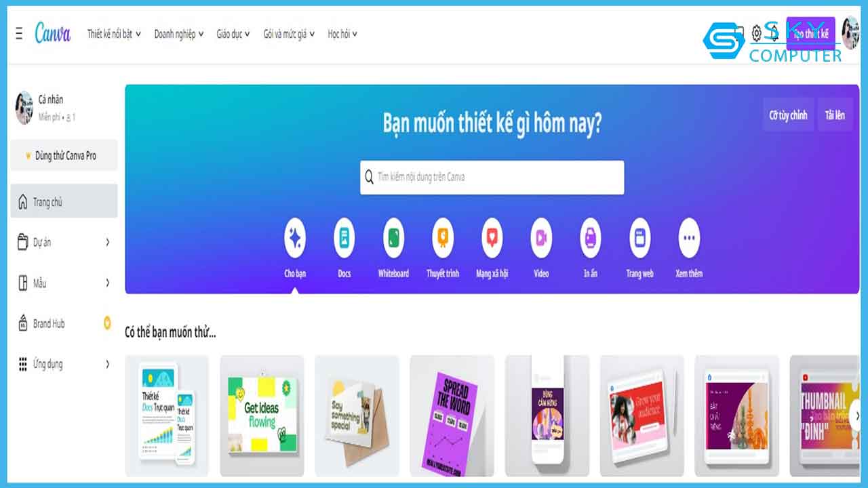This screenshot has width=868, height=488.
Task: Select the Docs design type icon
Action: coord(344,238)
